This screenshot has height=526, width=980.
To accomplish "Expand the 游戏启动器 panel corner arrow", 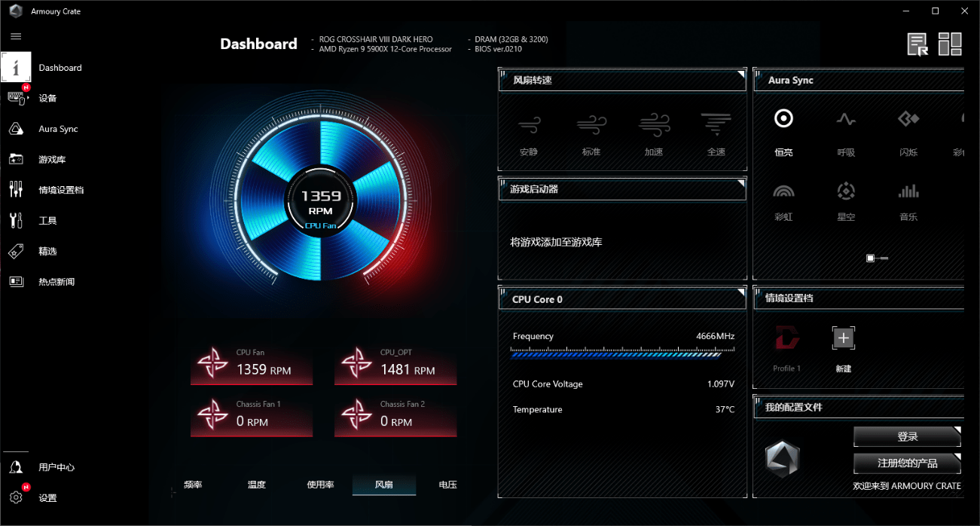I will (x=740, y=184).
